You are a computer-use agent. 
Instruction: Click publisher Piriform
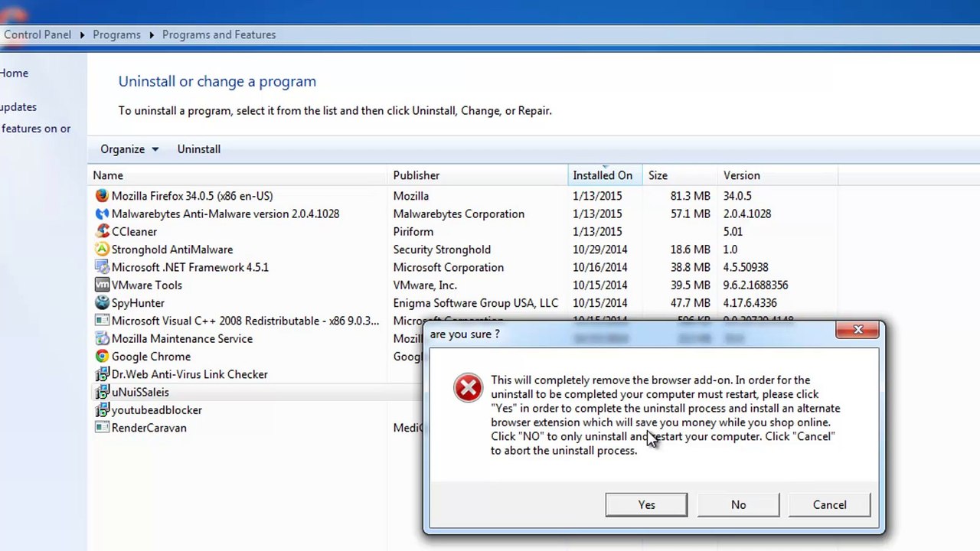point(413,231)
